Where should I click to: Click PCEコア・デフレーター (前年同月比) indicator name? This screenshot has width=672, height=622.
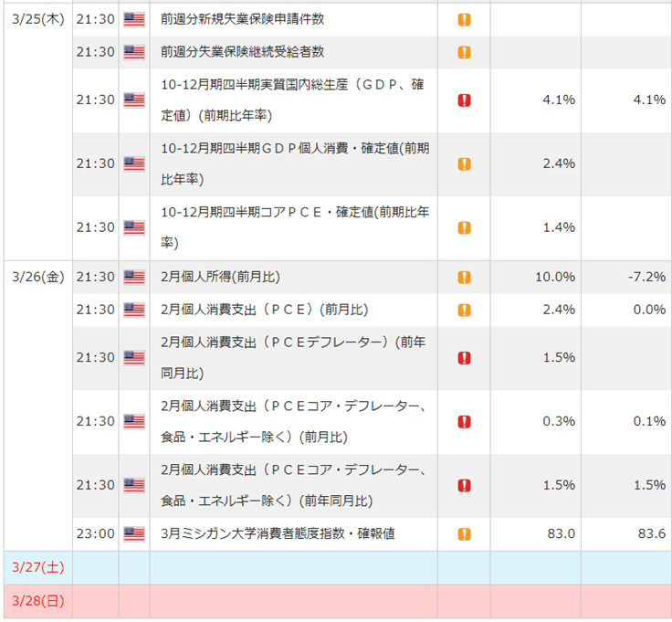pos(293,485)
